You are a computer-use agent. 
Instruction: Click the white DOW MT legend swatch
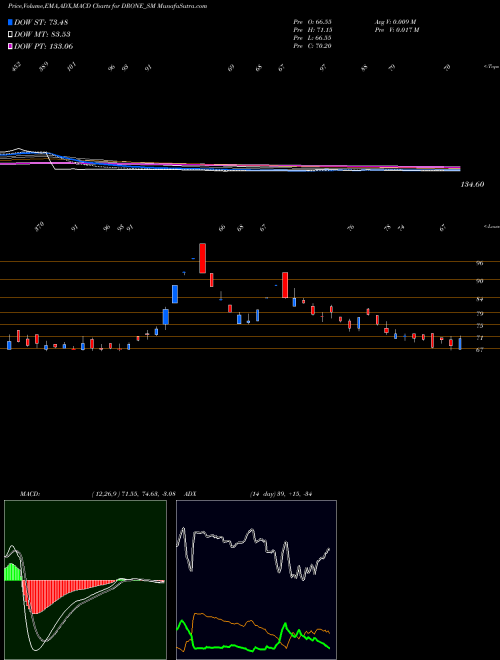(10, 35)
